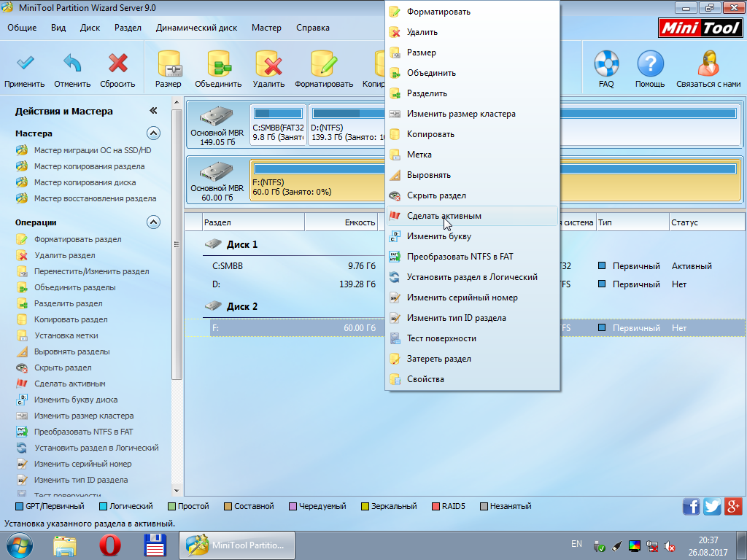
Task: Select the F:(NTFS) partition block in disk map
Action: (x=317, y=180)
